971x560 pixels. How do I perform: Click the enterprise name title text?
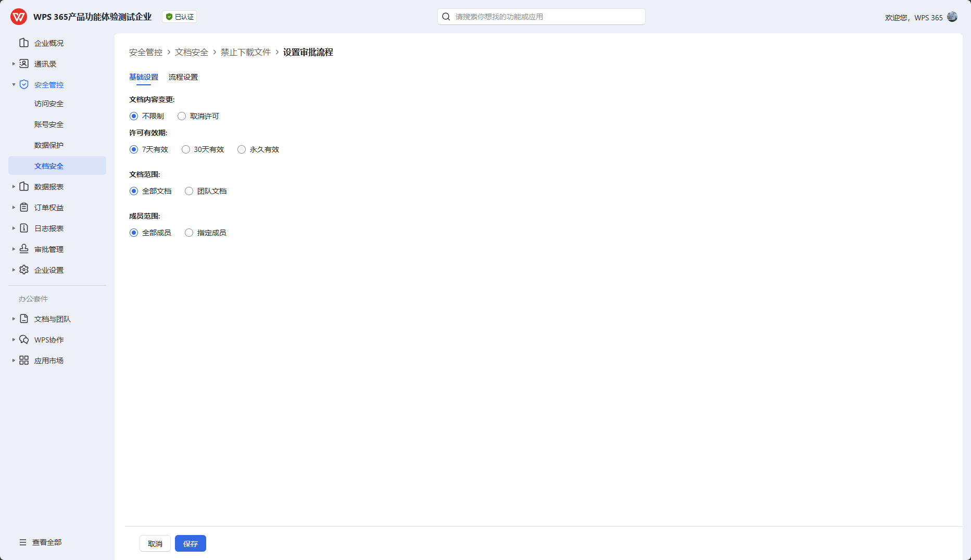93,17
